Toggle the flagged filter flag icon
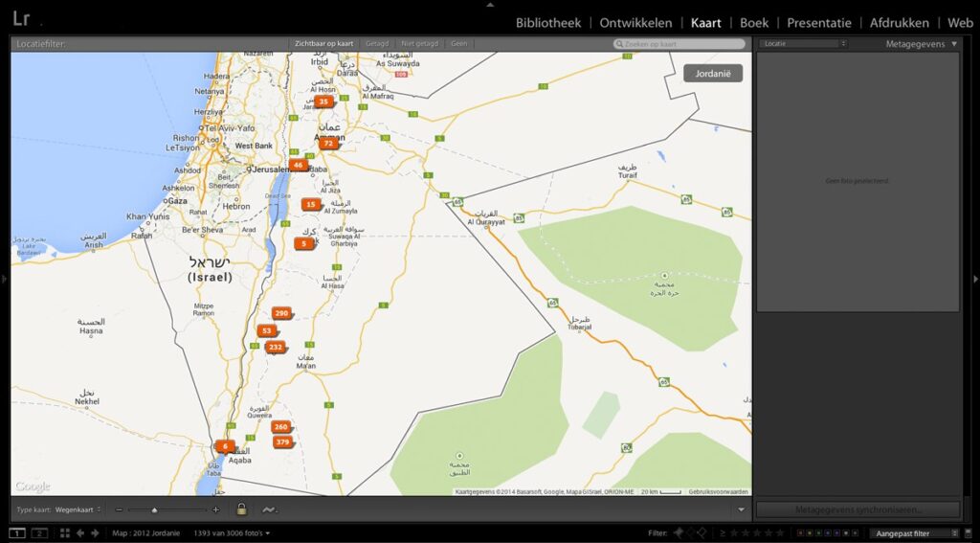Viewport: 980px width, 543px height. tap(679, 532)
